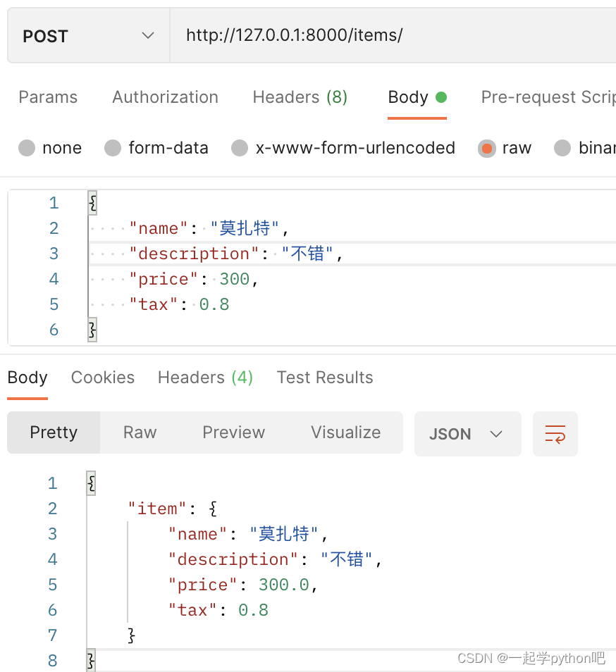Select the binary body radio option
616x672 pixels.
click(x=562, y=148)
